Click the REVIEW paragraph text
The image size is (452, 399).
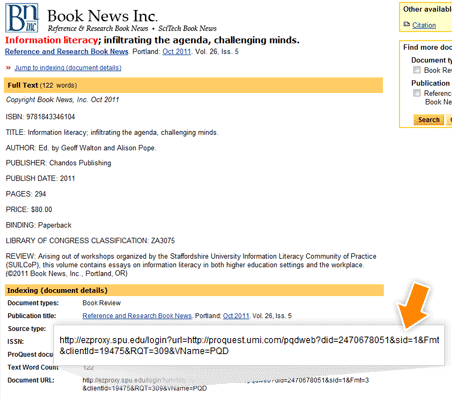pyautogui.click(x=191, y=265)
